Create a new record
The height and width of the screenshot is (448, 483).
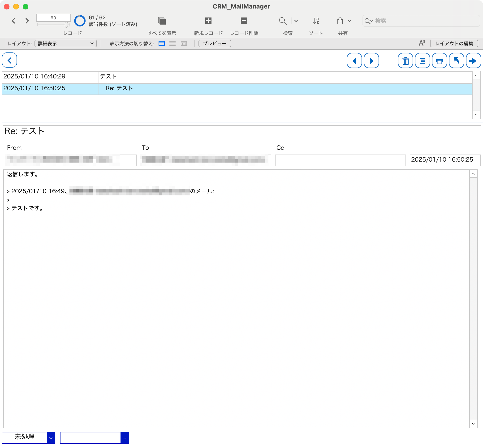pos(208,21)
